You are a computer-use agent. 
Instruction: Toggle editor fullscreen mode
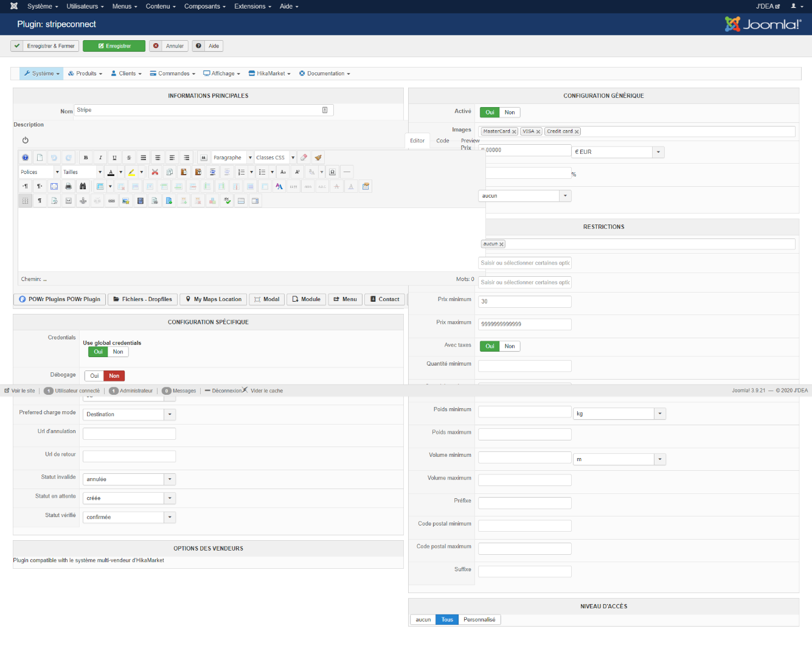click(54, 186)
